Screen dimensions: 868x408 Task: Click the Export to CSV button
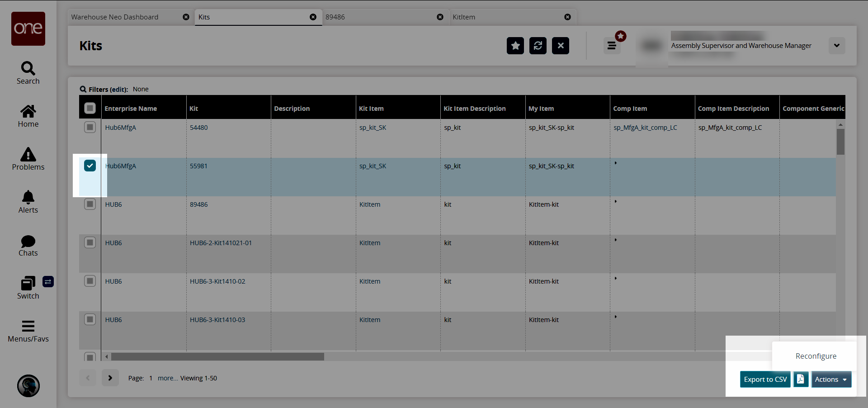tap(765, 379)
